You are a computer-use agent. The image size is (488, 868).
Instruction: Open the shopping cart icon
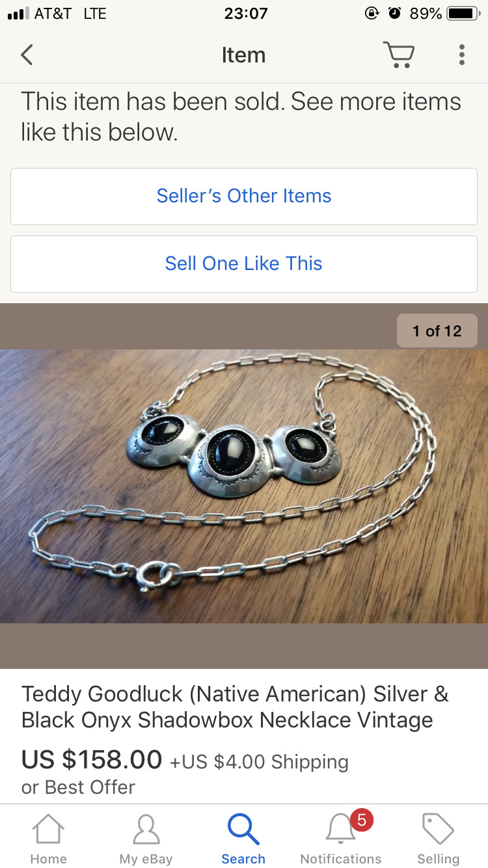398,55
